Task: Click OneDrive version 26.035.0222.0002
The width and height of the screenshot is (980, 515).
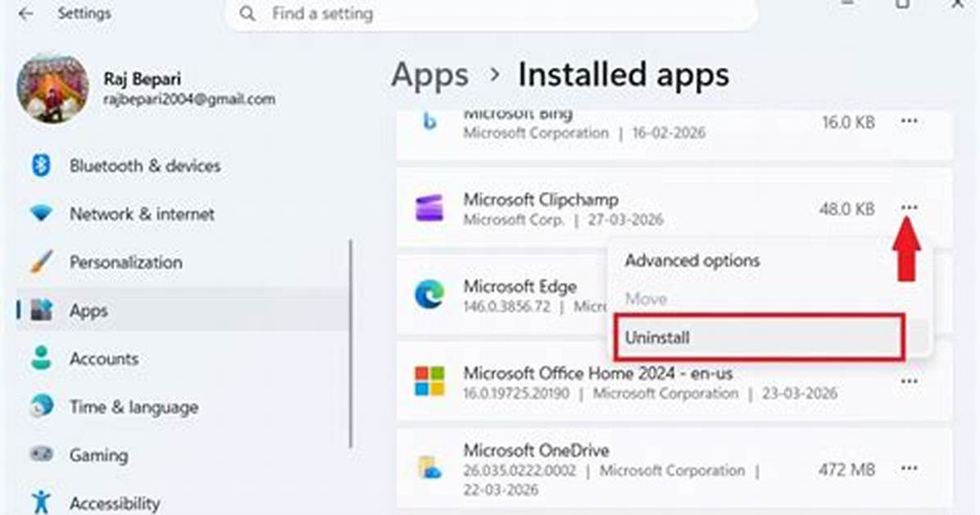Action: pos(519,471)
